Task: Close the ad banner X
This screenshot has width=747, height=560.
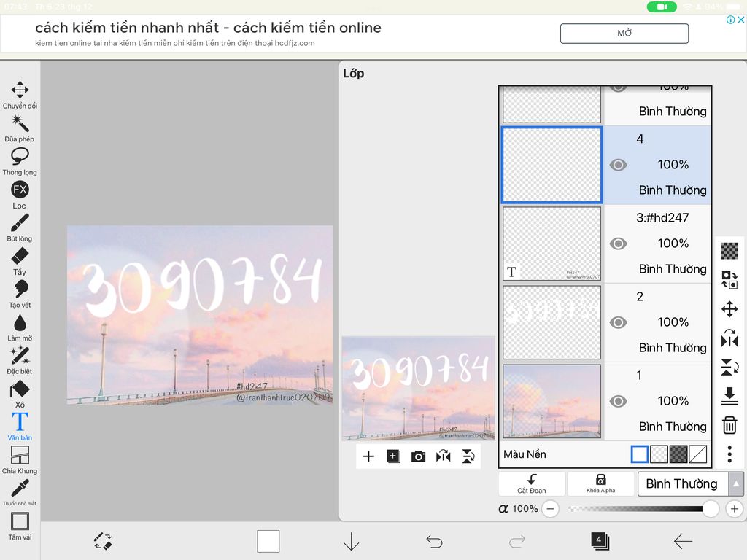Action: (x=741, y=20)
